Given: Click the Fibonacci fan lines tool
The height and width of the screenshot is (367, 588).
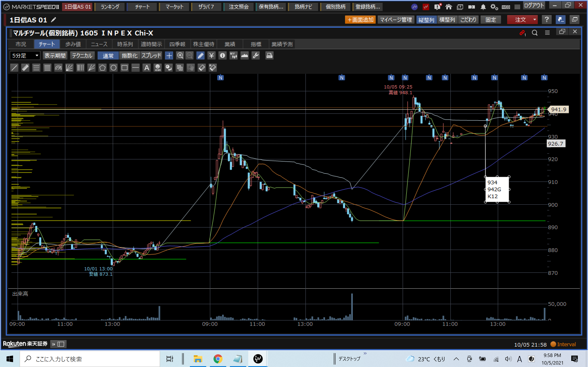Looking at the screenshot, I should click(69, 68).
